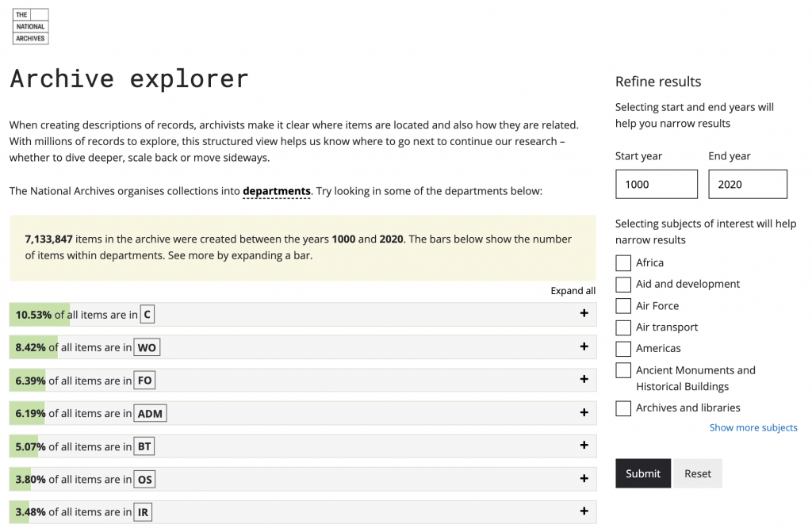Expand the FO department plus icon
The image size is (812, 532).
coord(584,379)
